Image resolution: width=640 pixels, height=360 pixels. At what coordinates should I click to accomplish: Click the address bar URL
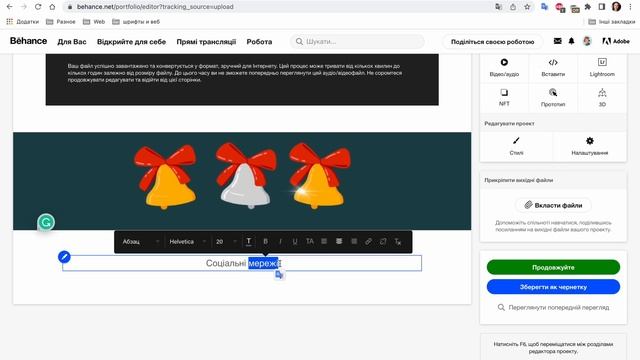click(x=155, y=7)
